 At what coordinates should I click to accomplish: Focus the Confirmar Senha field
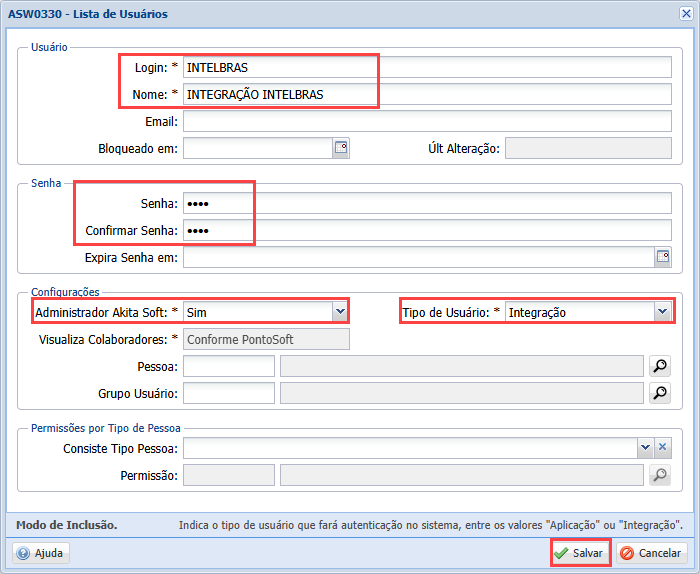[x=427, y=230]
